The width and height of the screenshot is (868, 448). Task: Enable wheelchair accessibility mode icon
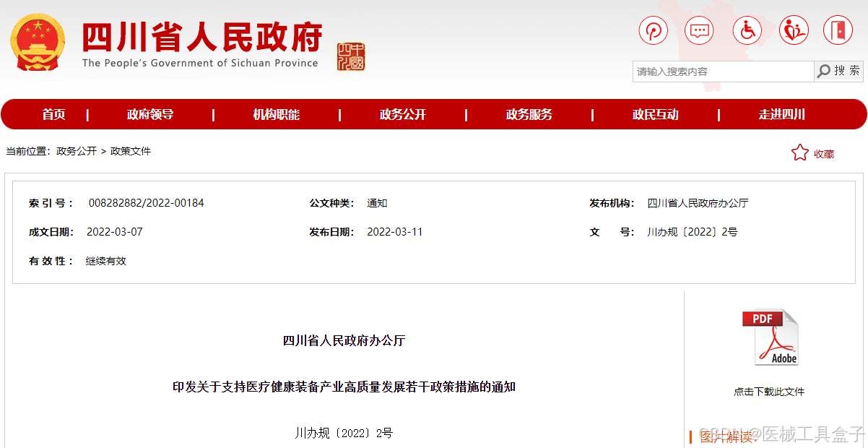747,30
